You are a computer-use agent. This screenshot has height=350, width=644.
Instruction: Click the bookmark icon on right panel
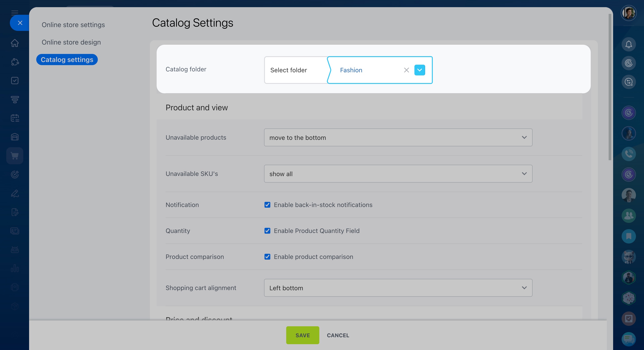tap(629, 236)
